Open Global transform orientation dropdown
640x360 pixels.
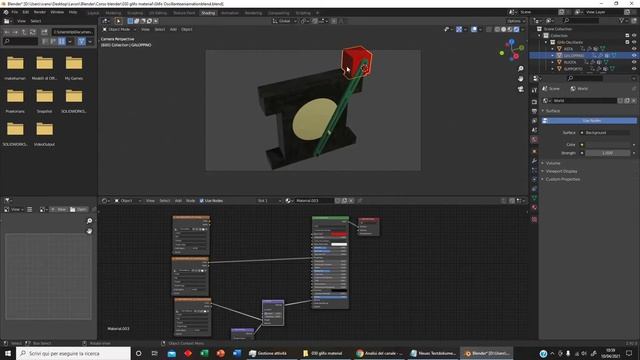(x=284, y=21)
